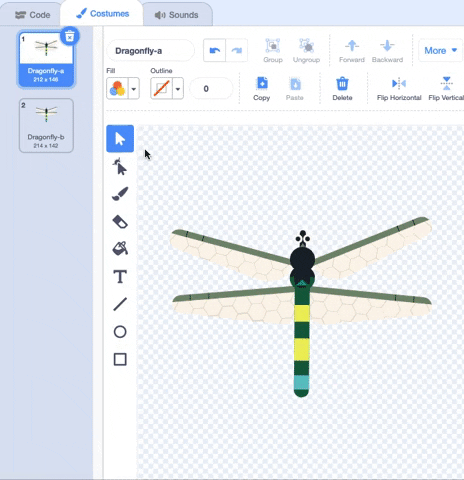Open the Outline color dropdown arrow
The width and height of the screenshot is (464, 480).
(178, 89)
